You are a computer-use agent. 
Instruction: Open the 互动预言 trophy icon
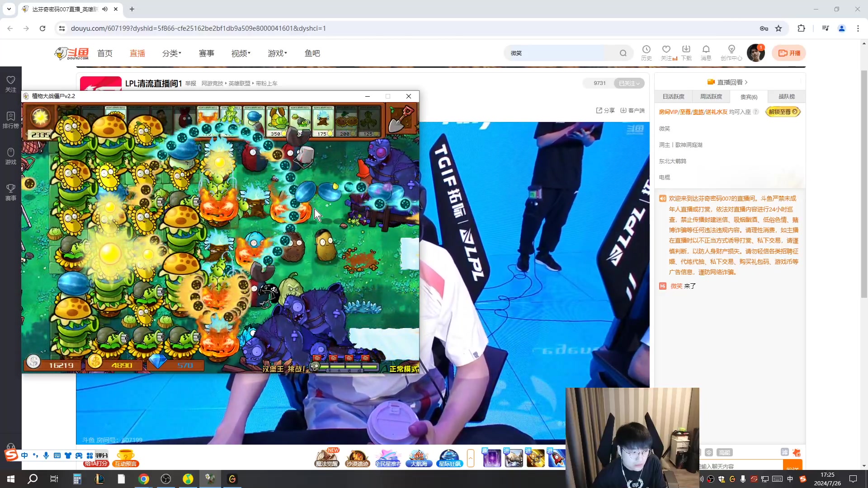pos(126,458)
